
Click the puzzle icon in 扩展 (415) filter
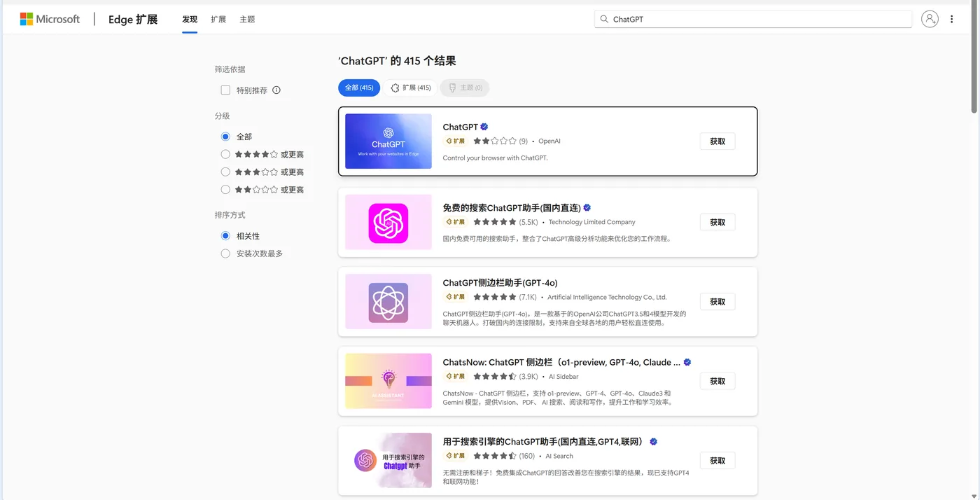(x=395, y=88)
